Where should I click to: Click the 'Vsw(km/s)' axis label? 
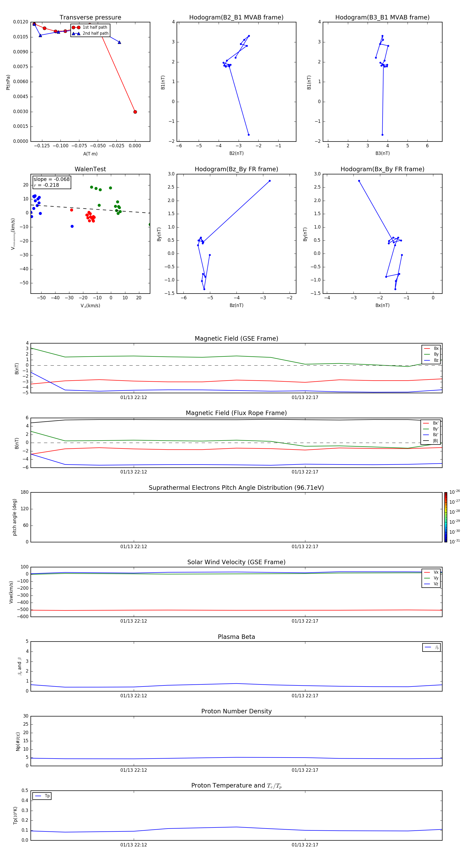point(11,592)
